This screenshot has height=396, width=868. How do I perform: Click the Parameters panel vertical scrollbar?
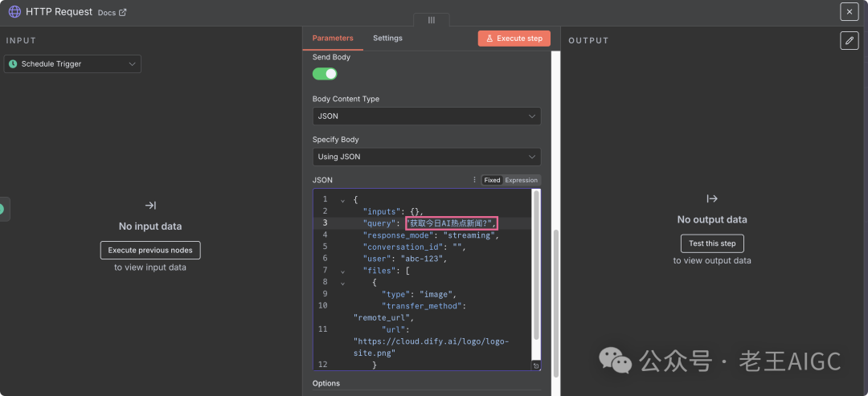[x=556, y=304]
